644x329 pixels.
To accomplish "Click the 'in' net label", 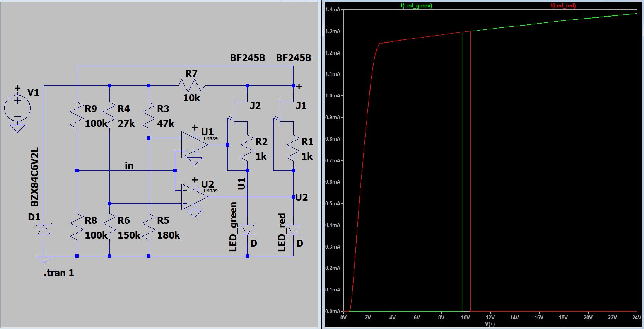I will tap(129, 165).
